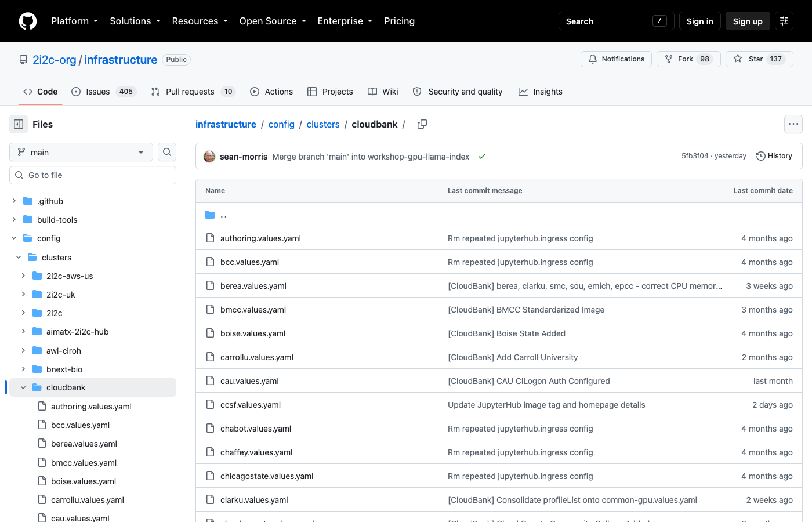Screen dimensions: 812x522
Task: Open authoring.values.yaml in file tree
Action: (x=91, y=407)
